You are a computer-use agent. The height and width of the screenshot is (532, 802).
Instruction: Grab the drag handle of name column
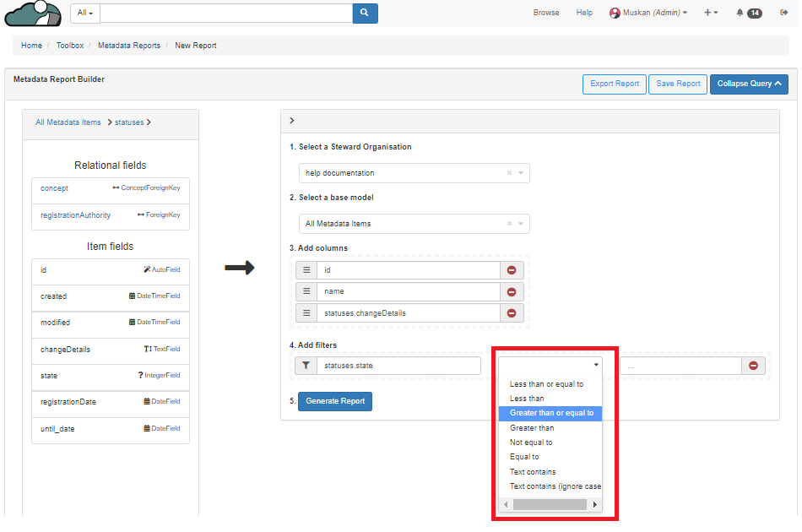306,291
